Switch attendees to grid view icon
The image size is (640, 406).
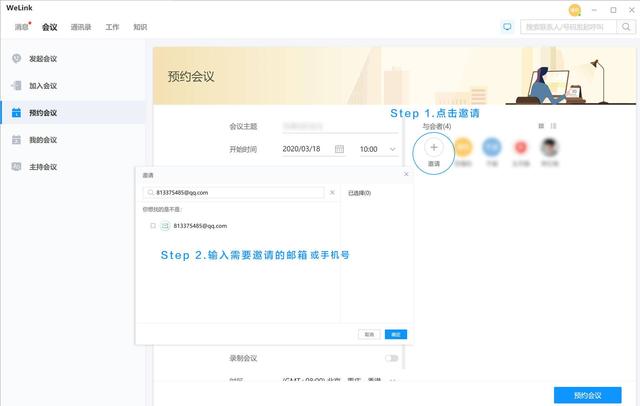tap(541, 126)
